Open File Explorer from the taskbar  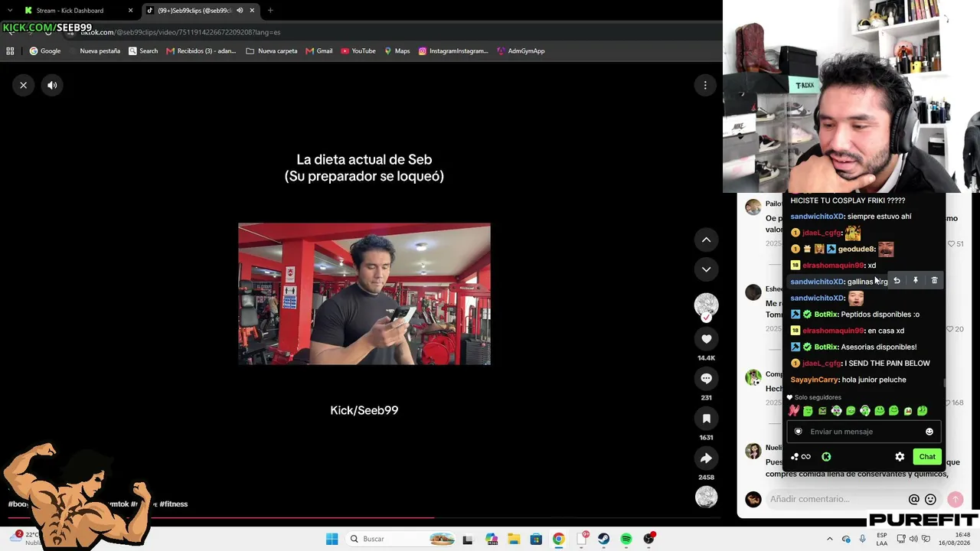coord(513,539)
